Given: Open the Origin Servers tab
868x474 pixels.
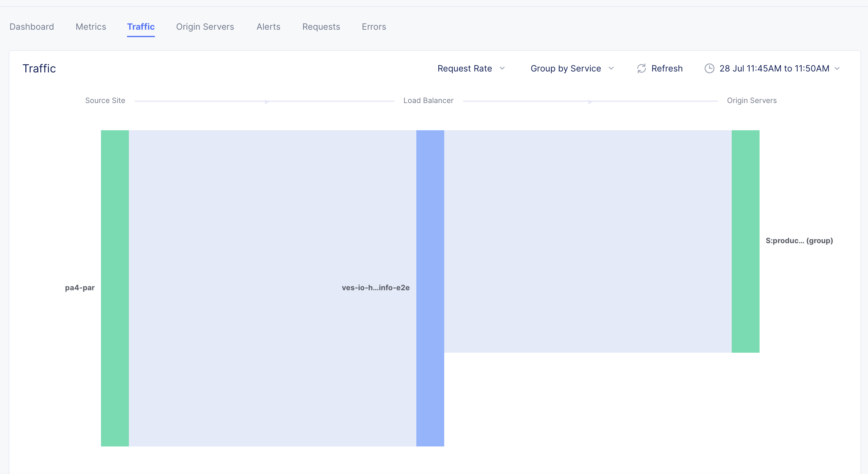Looking at the screenshot, I should 205,27.
